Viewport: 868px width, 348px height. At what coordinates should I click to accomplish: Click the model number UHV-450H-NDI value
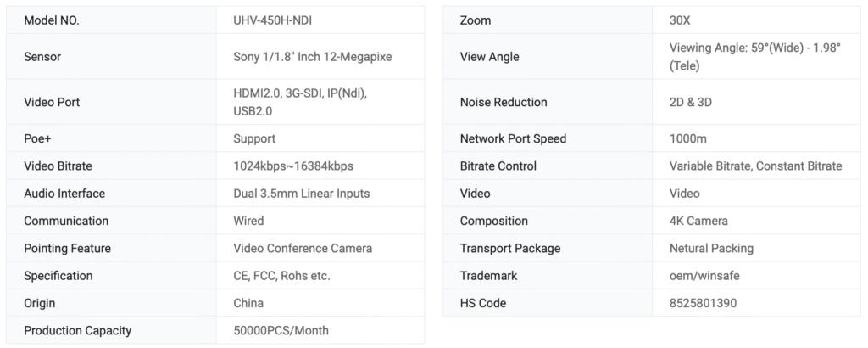pos(280,20)
